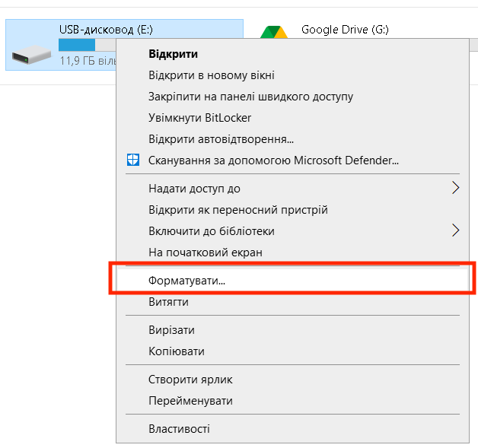This screenshot has width=478, height=448.
Task: Eject the drive with "Витягти"
Action: [168, 302]
